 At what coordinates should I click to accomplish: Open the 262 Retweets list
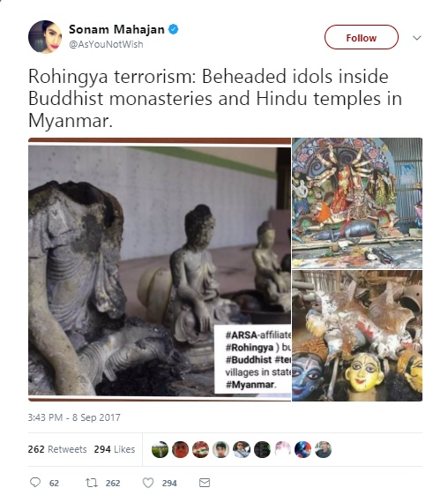[57, 449]
